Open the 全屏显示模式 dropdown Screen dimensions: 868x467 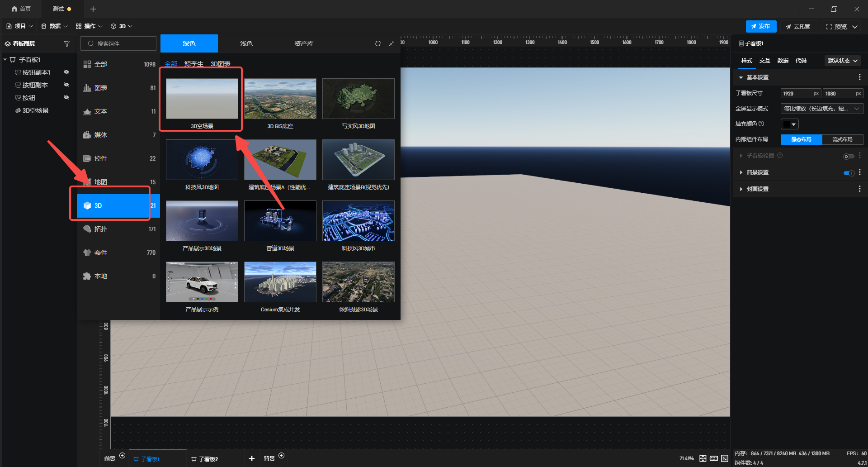tap(821, 109)
